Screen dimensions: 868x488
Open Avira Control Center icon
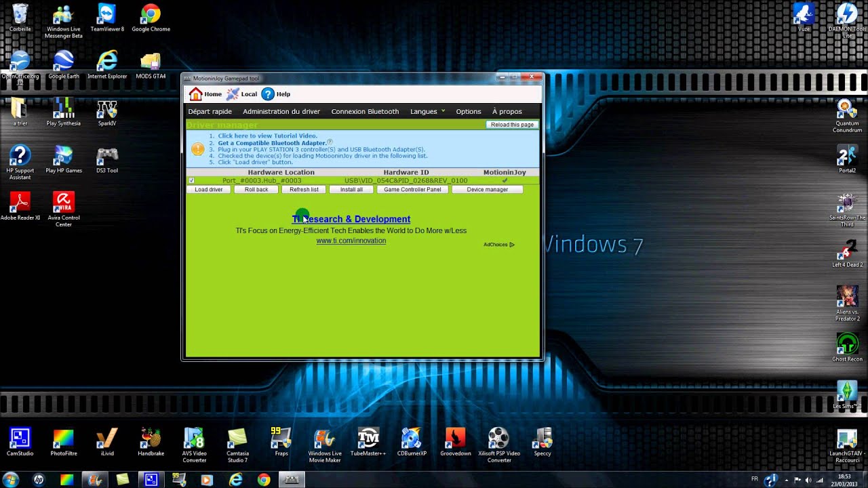[64, 209]
